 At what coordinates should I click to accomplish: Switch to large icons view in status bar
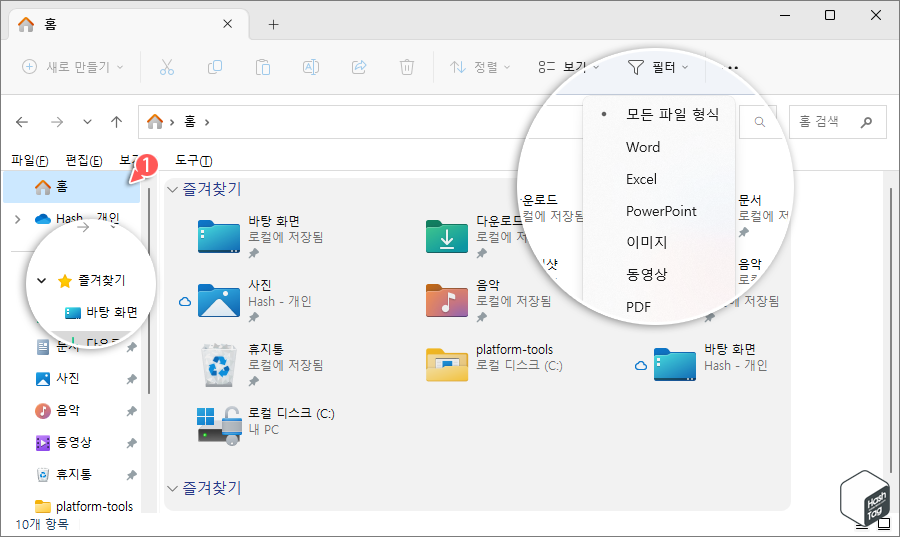tap(885, 523)
